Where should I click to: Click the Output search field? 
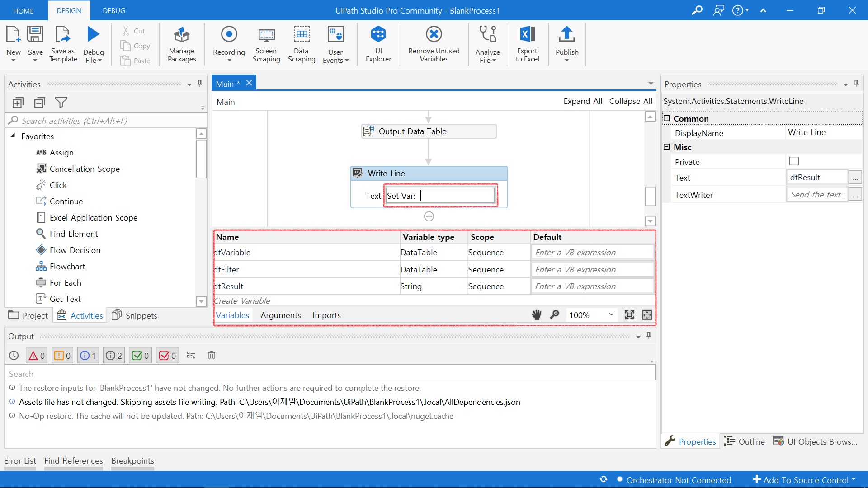coord(330,373)
